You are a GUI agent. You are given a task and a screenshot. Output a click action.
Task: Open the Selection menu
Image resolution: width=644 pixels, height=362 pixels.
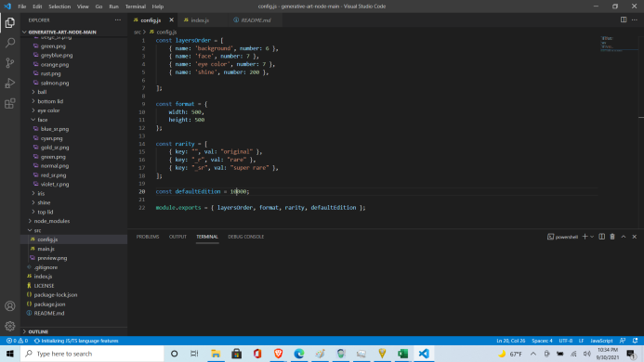point(59,6)
